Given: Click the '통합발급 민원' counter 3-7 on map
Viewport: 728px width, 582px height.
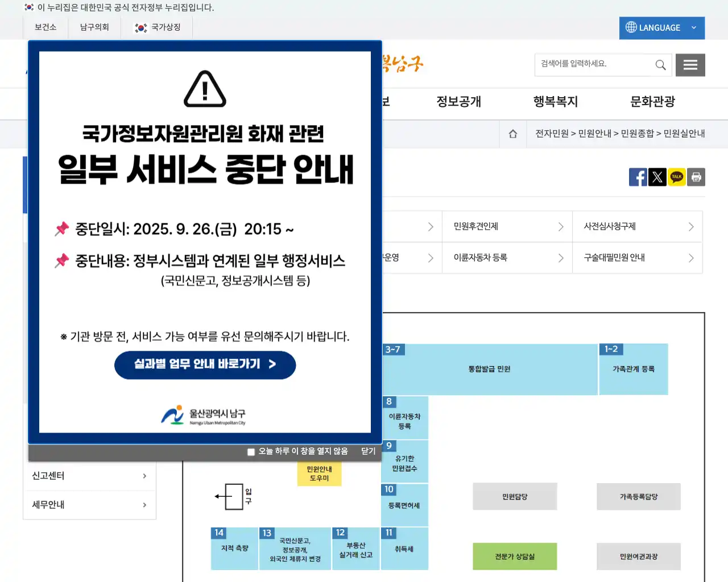Looking at the screenshot, I should click(x=490, y=369).
